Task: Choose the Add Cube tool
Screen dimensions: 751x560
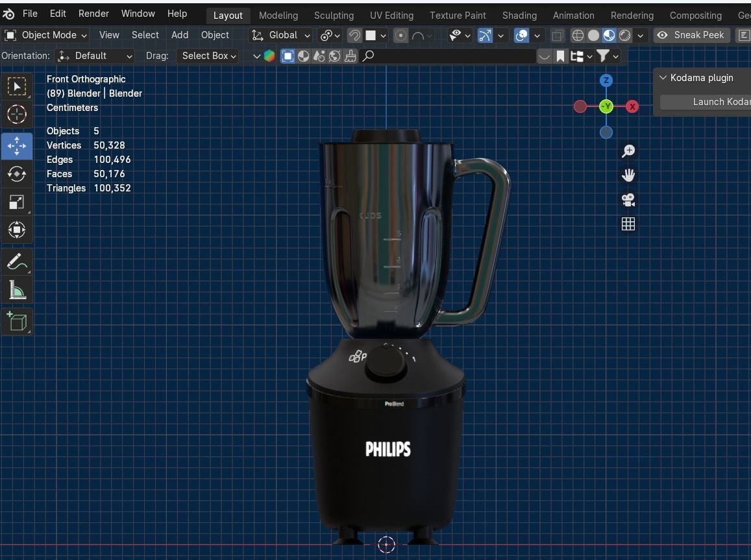Action: pyautogui.click(x=17, y=321)
